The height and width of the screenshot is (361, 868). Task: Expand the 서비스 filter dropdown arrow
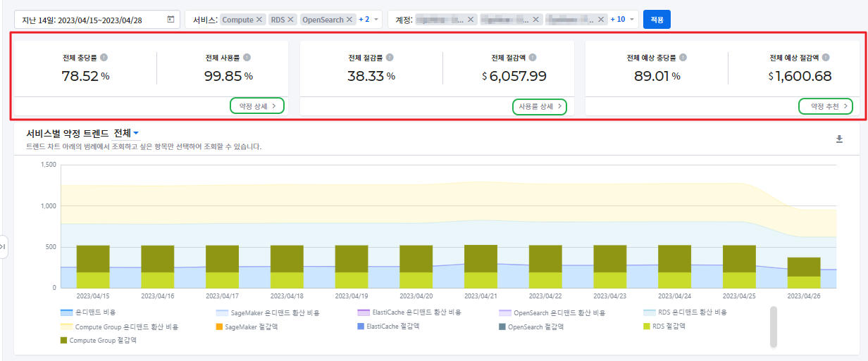pos(376,20)
